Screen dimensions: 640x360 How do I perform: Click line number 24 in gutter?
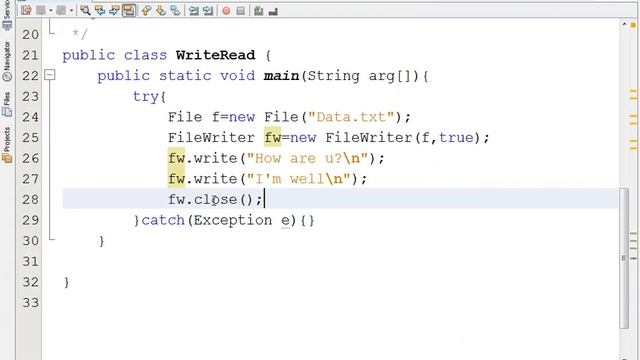click(30, 117)
